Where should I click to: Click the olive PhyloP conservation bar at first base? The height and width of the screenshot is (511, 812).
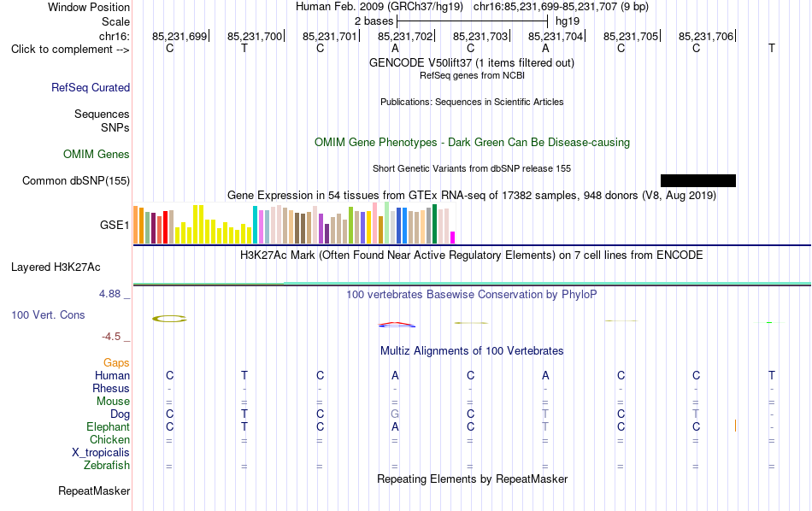(x=169, y=319)
